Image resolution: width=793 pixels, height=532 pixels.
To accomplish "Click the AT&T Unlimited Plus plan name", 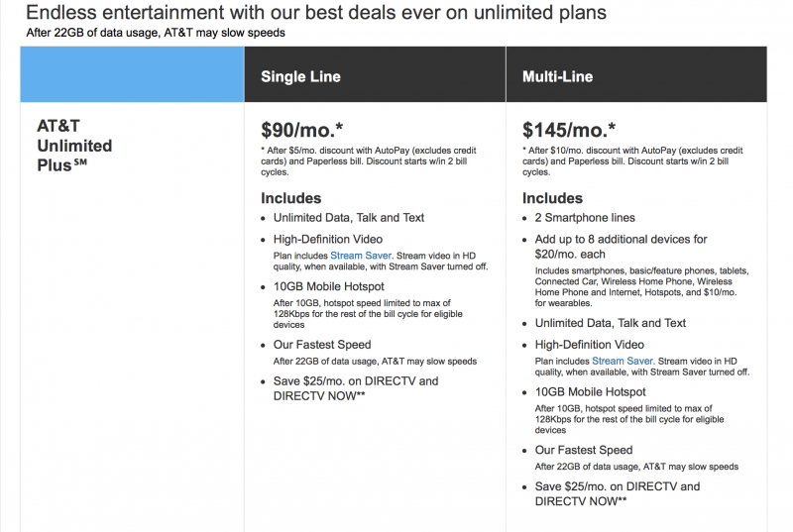I will (x=74, y=146).
